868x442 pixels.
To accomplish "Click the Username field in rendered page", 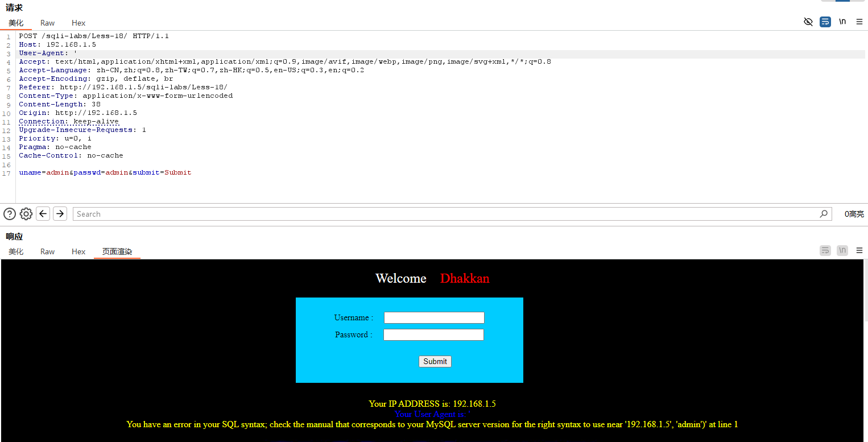I will [434, 317].
